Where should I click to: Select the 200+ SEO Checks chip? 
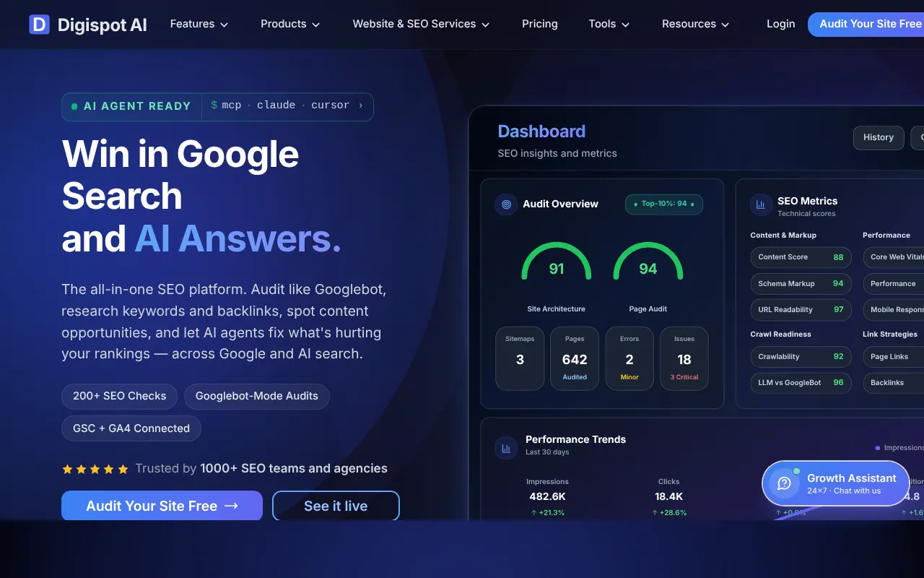pos(120,396)
